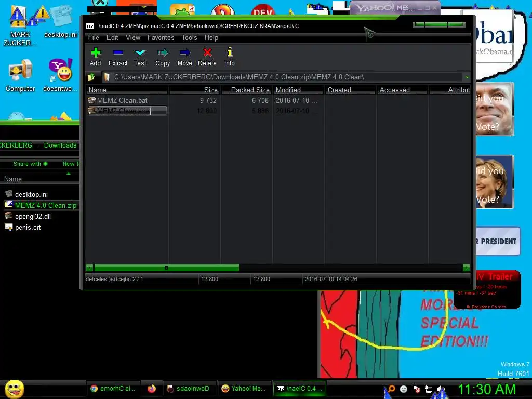
Task: Switch to Downloads explorer taskbar button
Action: [189, 389]
